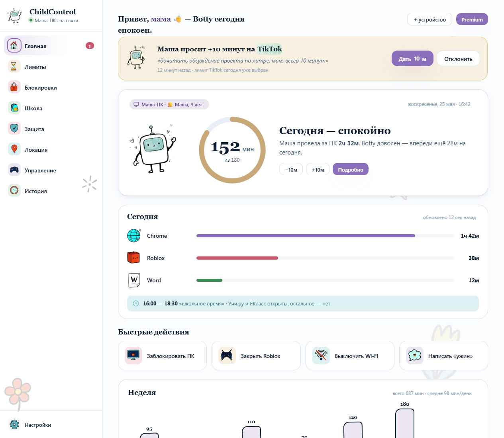Viewport: 504px width, 438px height.
Task: Click the weekly chart bar labeled 180
Action: 405,423
